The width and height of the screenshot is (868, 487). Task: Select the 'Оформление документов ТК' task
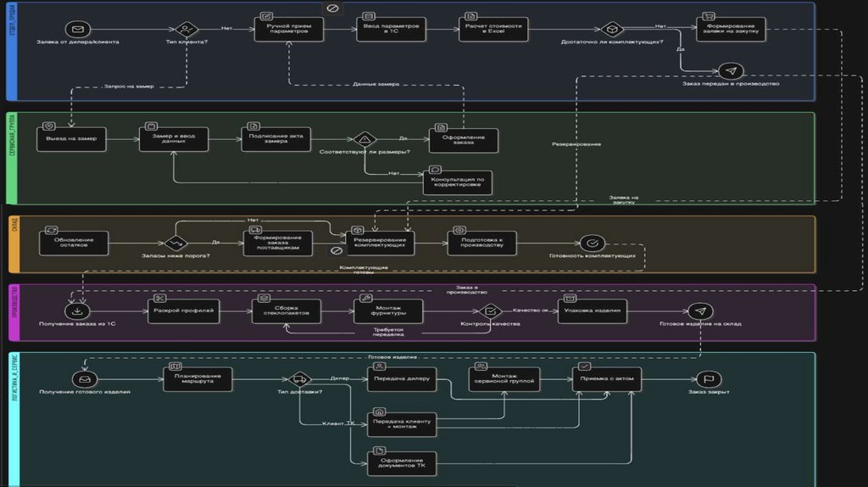click(x=402, y=463)
